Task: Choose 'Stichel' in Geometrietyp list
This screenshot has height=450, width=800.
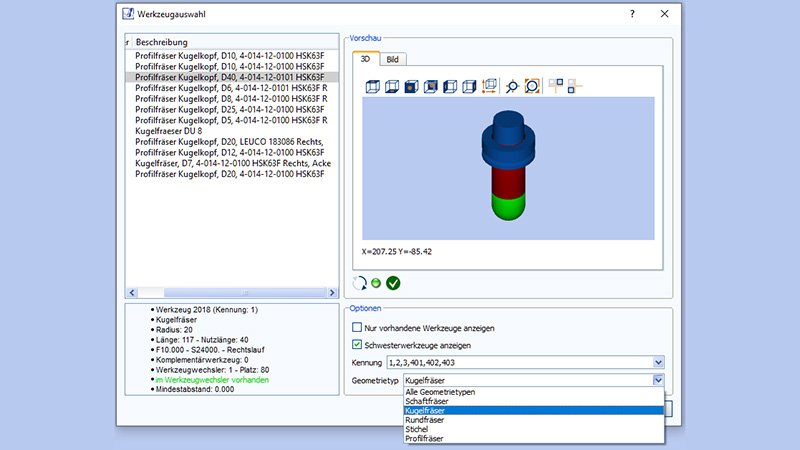Action: click(x=534, y=429)
